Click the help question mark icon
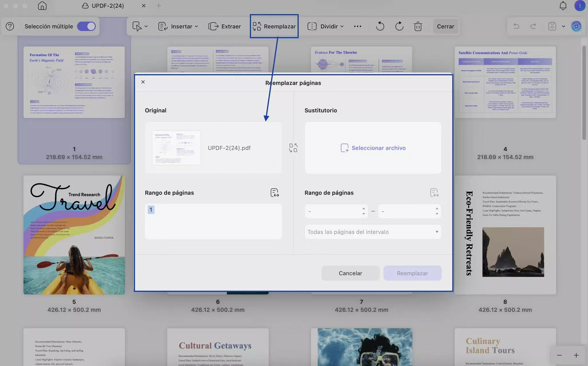The height and width of the screenshot is (366, 588). click(x=10, y=26)
